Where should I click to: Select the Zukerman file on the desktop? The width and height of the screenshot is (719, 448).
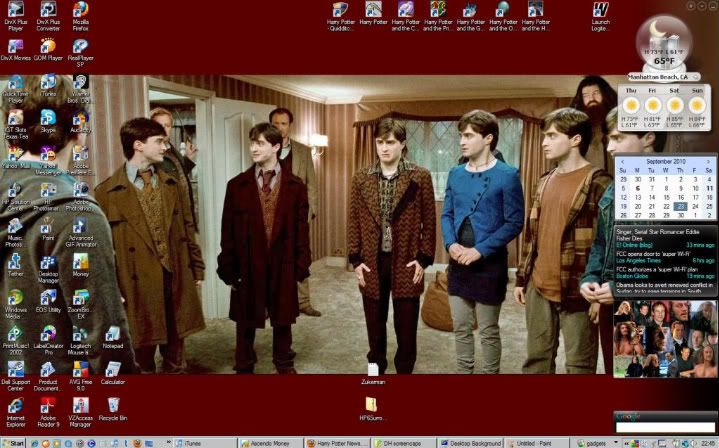coord(373,374)
